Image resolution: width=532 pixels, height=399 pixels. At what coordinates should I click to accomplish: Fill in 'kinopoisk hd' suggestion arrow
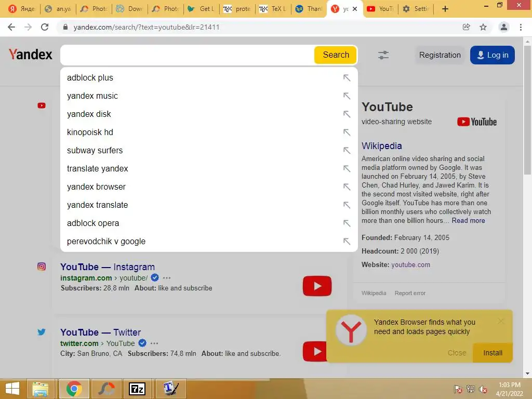pos(347,132)
